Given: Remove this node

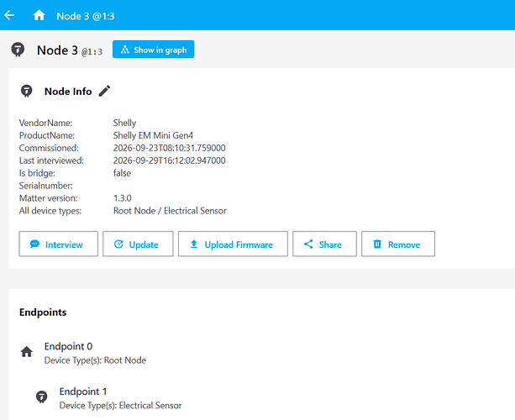Looking at the screenshot, I should click(x=398, y=244).
